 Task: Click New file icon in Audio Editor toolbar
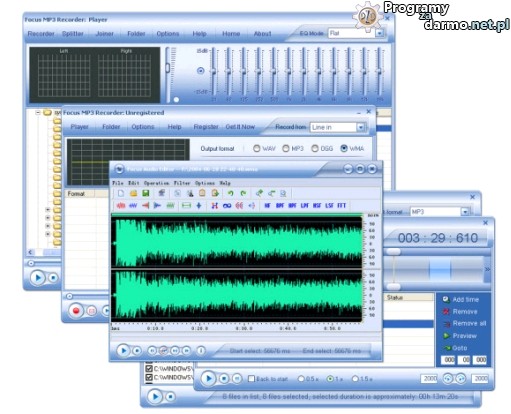pyautogui.click(x=121, y=193)
